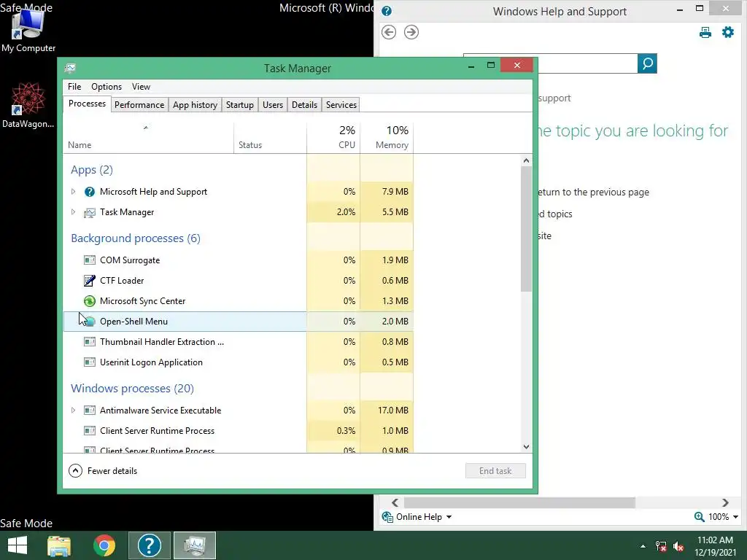This screenshot has width=747, height=560.
Task: Click the Antimalware Service Executable icon
Action: (90, 410)
